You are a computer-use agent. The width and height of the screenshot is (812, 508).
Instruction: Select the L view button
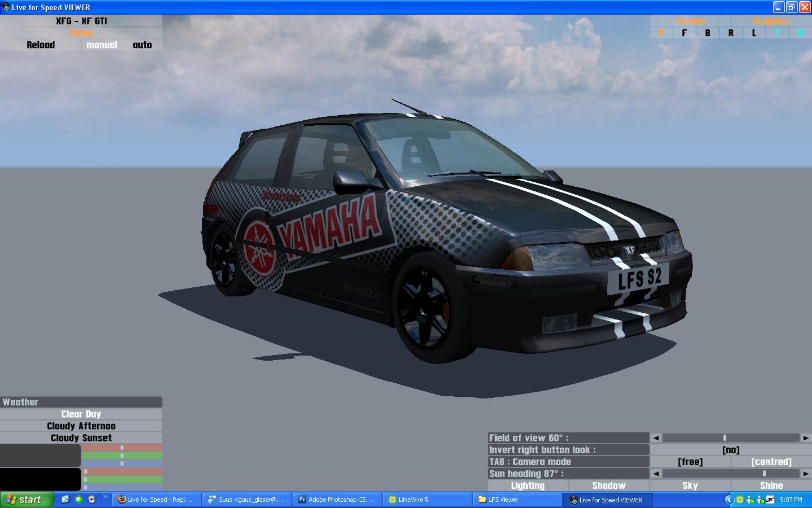(754, 33)
